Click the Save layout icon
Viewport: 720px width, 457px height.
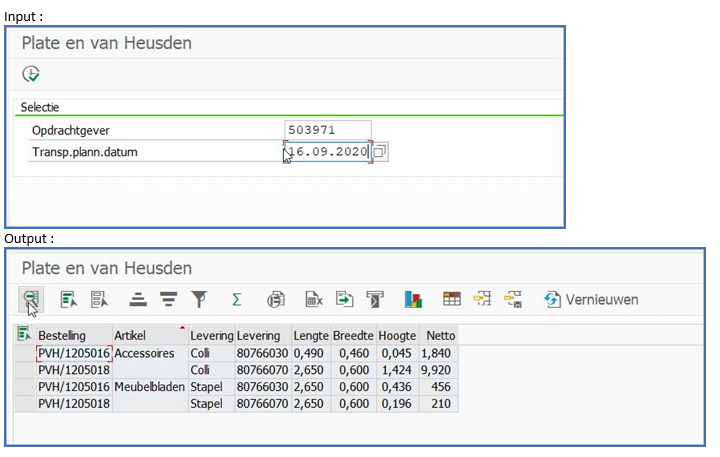point(513,299)
